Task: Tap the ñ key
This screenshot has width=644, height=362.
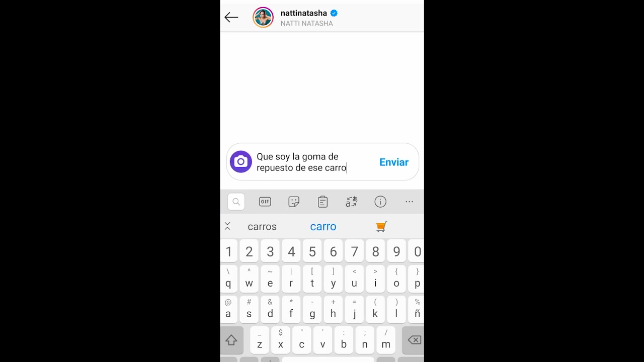Action: pos(417,308)
